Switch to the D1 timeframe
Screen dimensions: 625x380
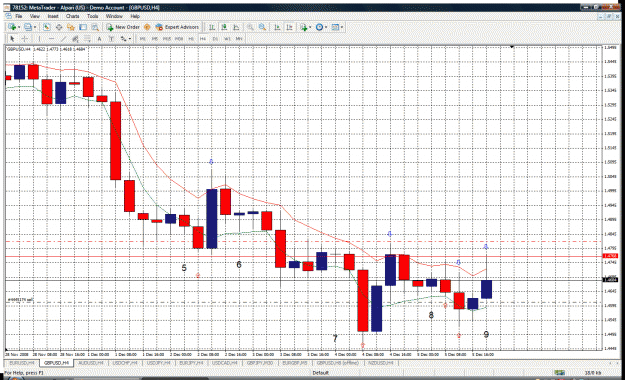(215, 39)
